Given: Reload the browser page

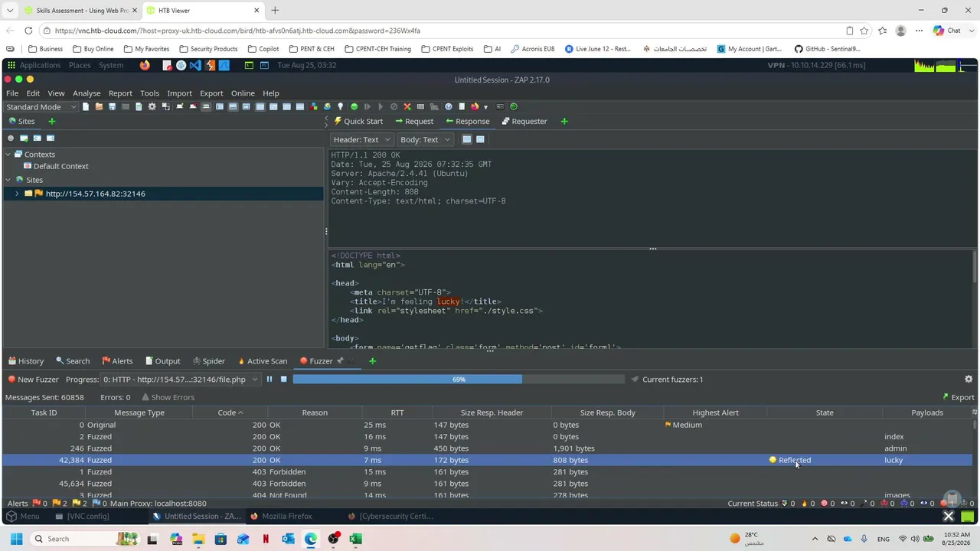Looking at the screenshot, I should pos(28,31).
